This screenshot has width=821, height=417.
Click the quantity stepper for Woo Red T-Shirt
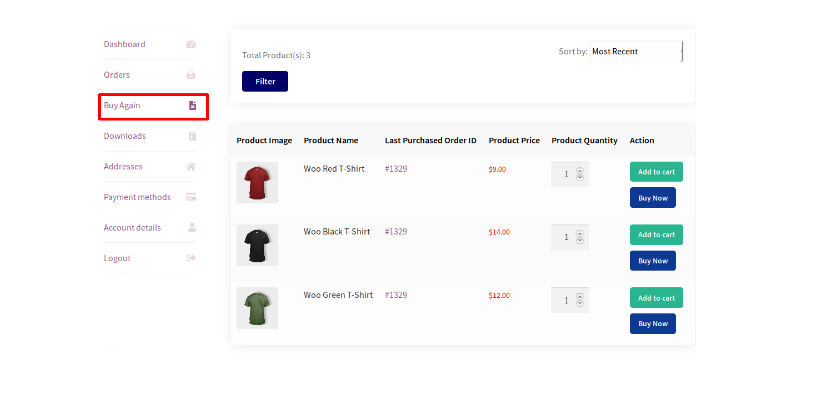click(x=580, y=174)
